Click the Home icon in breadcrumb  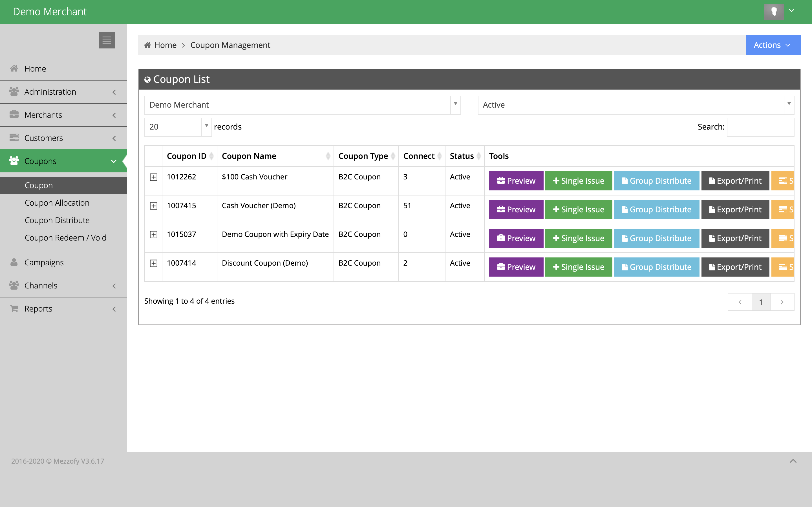coord(148,45)
